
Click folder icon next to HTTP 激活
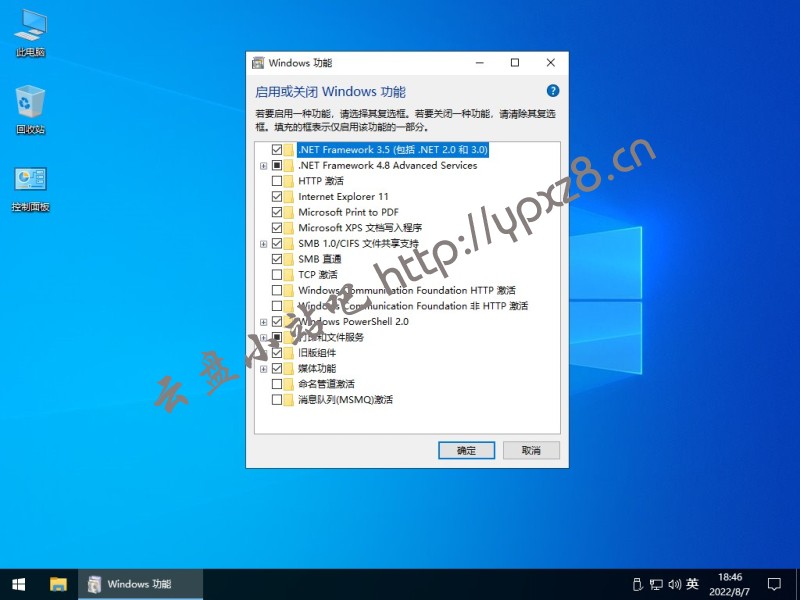click(x=289, y=181)
